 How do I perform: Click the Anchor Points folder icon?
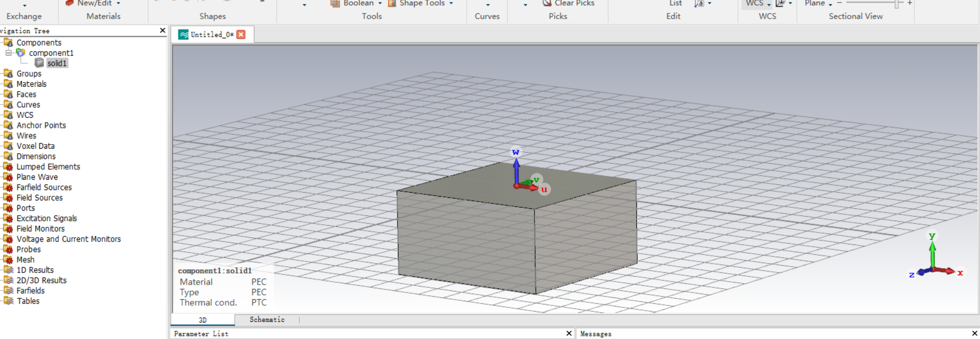pyautogui.click(x=8, y=125)
